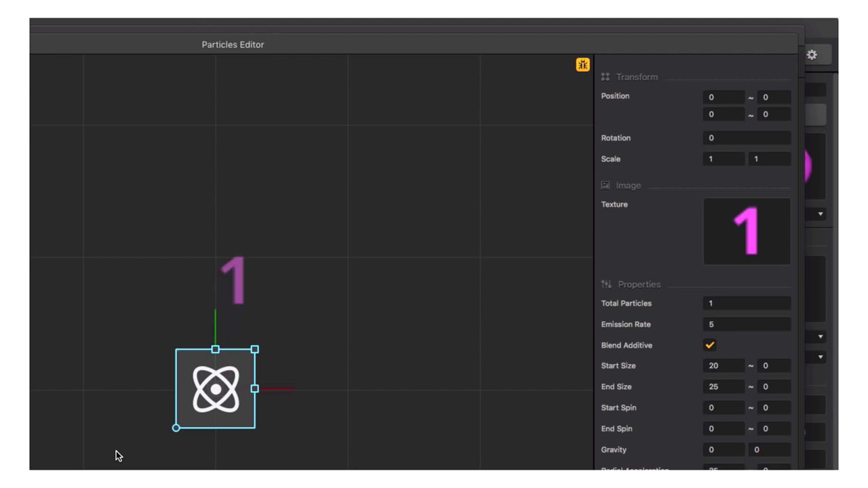
Task: Click the emitter's right-middle square handle
Action: click(255, 388)
